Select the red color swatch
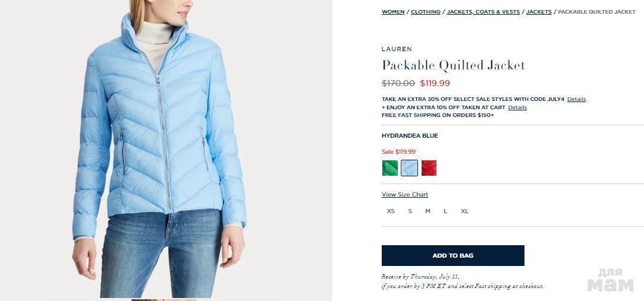Image resolution: width=644 pixels, height=301 pixels. point(429,168)
